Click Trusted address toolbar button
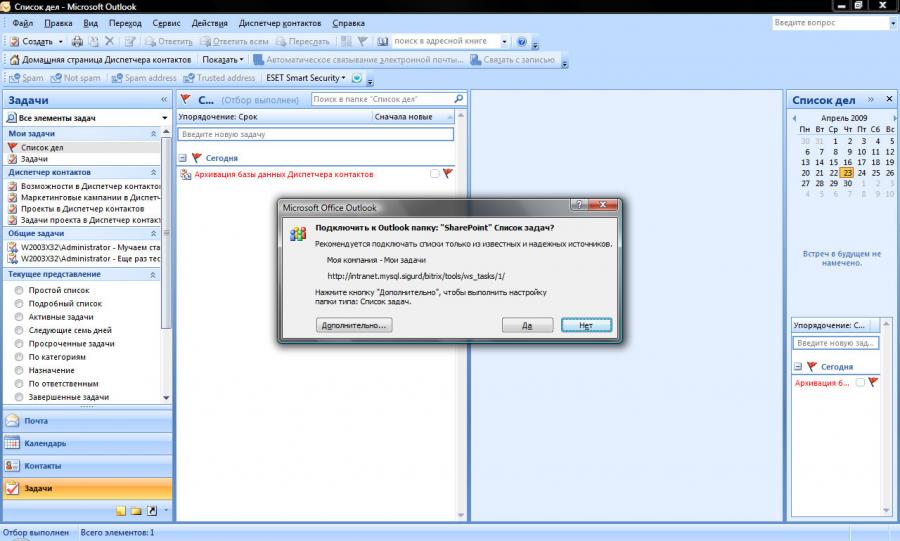The height and width of the screenshot is (541, 900). pos(219,78)
